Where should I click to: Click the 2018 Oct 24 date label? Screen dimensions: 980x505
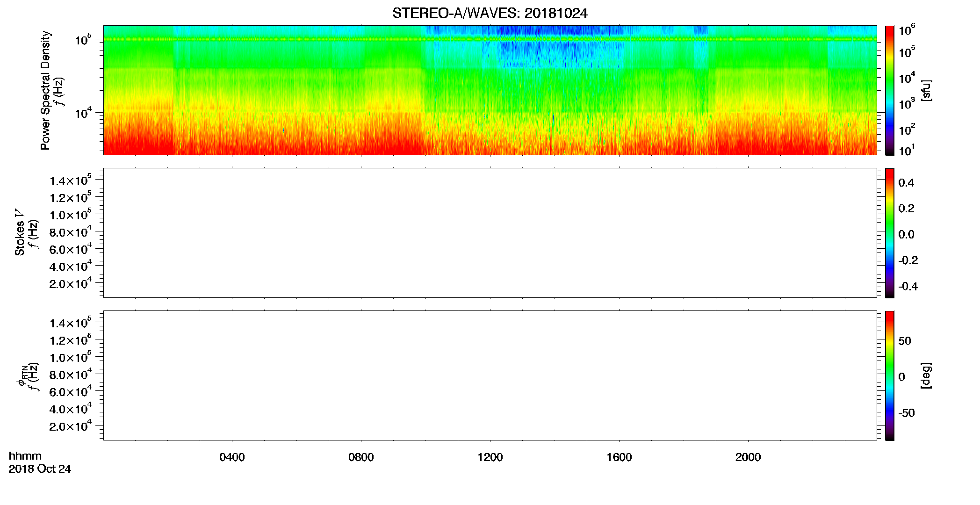point(40,469)
